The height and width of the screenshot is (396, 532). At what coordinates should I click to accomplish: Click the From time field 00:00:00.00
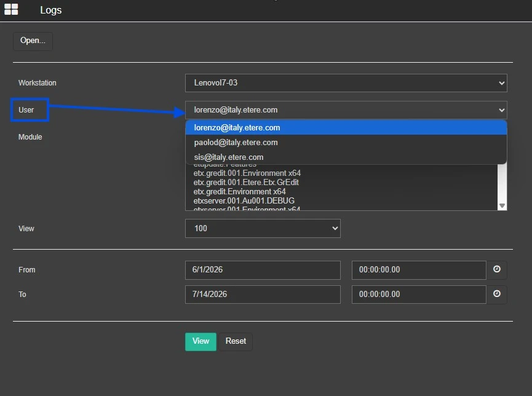(419, 270)
